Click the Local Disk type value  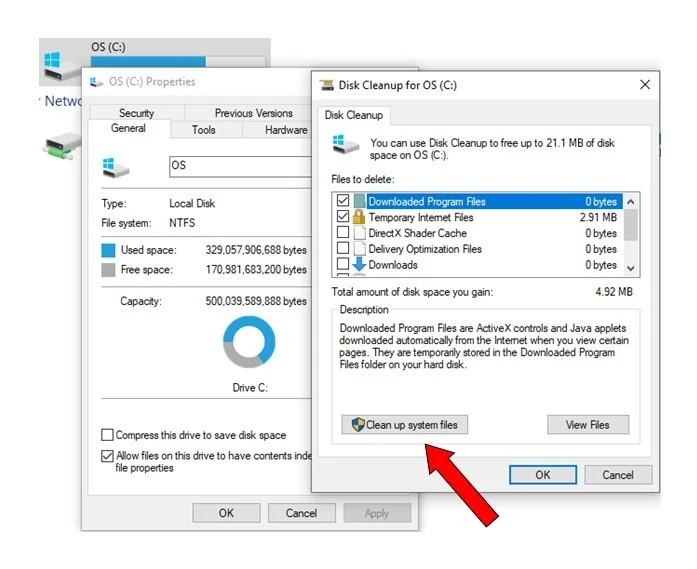[192, 203]
